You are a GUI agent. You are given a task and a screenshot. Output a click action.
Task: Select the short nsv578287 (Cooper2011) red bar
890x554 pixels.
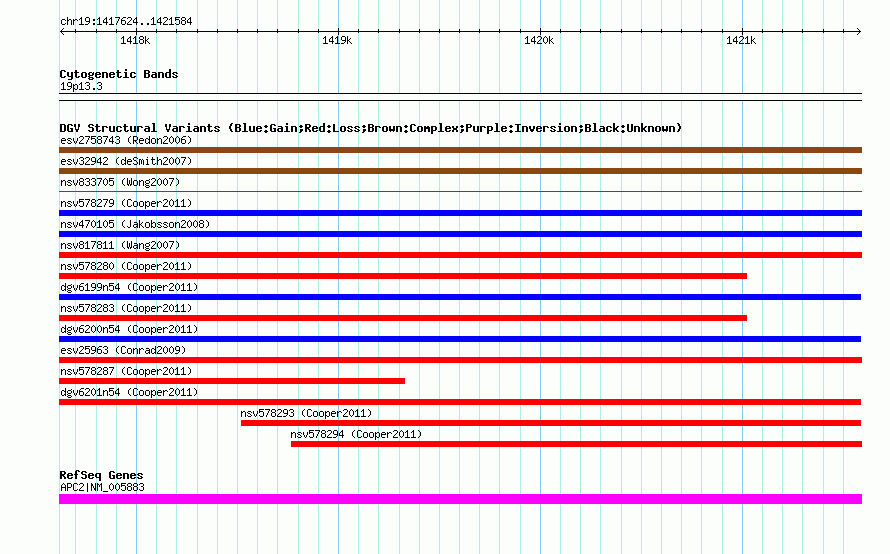[232, 381]
